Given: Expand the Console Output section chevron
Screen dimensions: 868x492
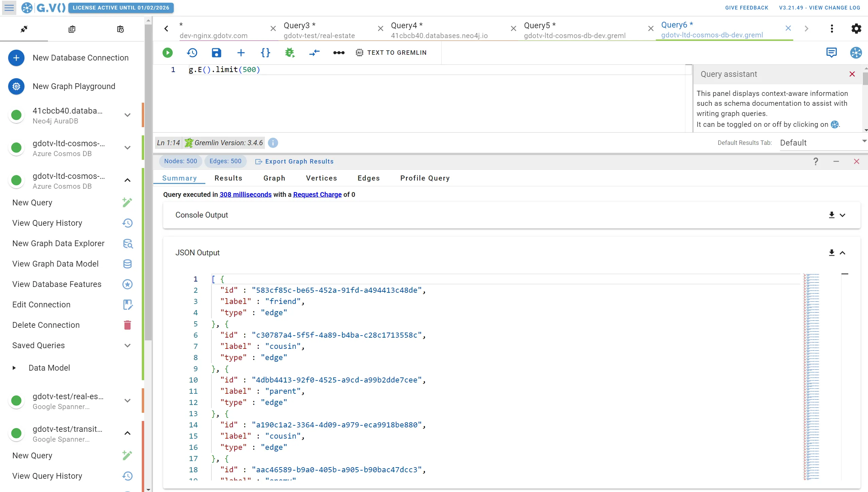Looking at the screenshot, I should 843,215.
